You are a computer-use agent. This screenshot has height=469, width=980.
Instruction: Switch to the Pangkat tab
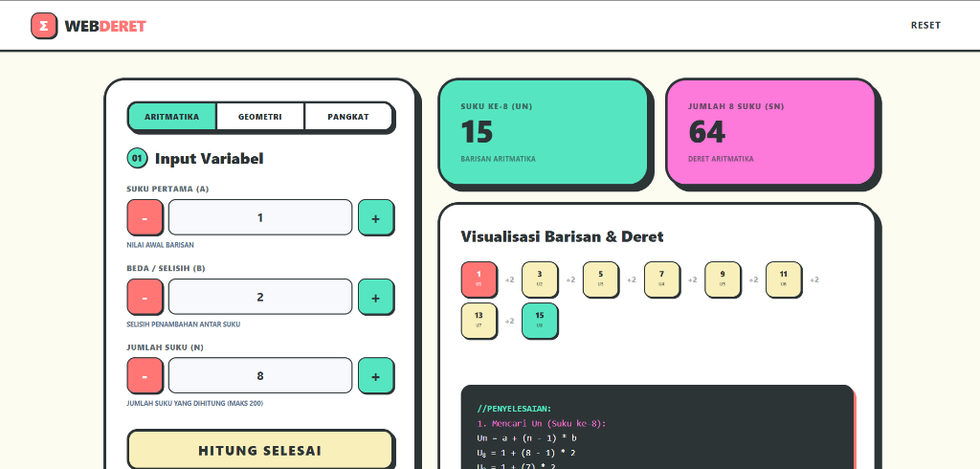[348, 117]
